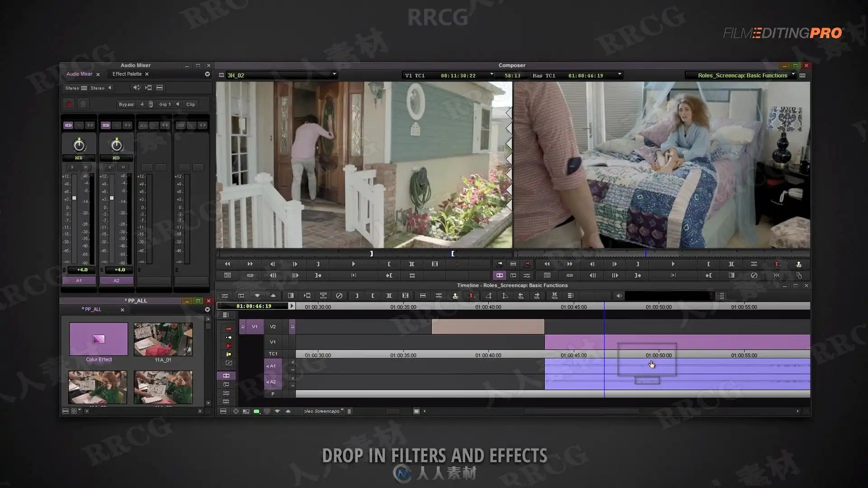Viewport: 868px width, 488px height.
Task: Open the Audio Mixer panel fast menu
Action: tap(207, 74)
